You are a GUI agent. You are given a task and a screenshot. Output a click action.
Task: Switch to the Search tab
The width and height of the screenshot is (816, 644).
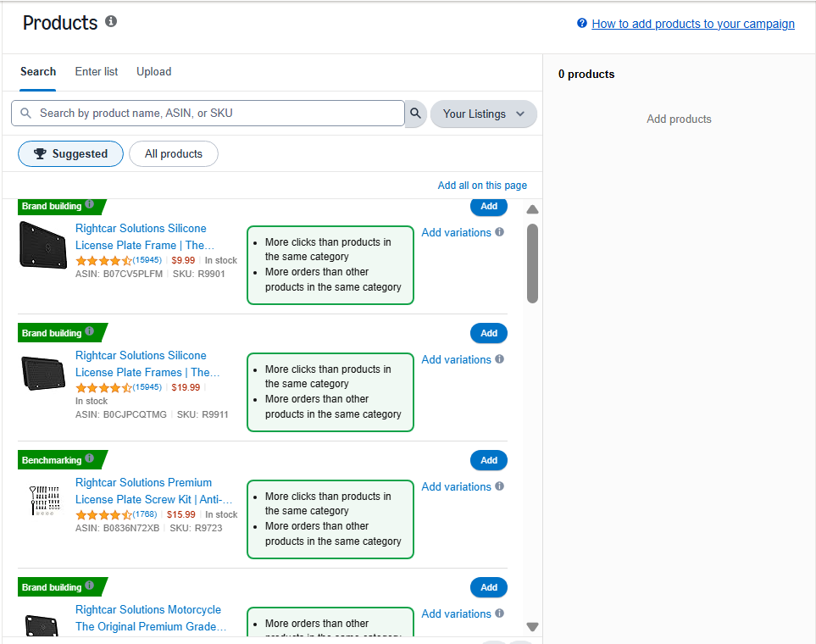point(38,72)
